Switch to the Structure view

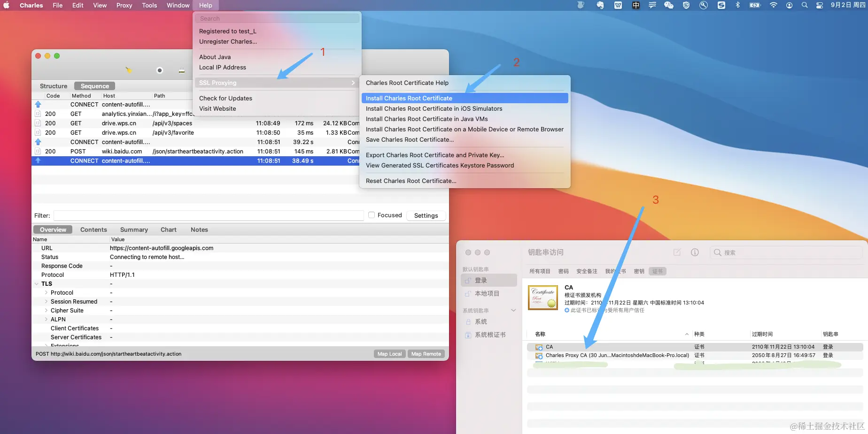coord(54,86)
